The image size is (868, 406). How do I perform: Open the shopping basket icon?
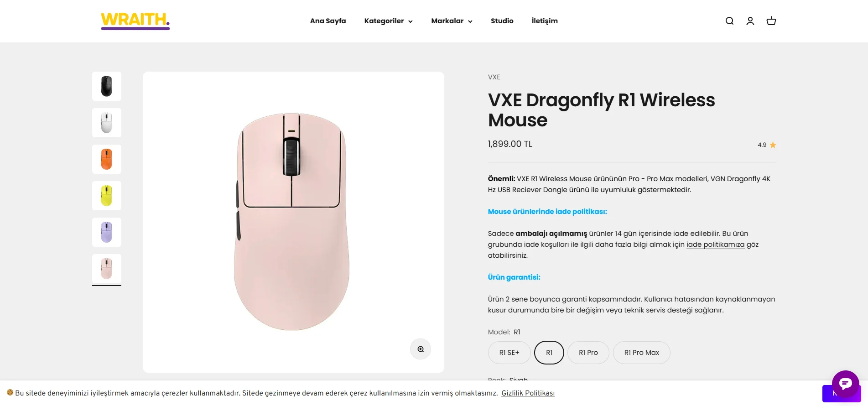pos(771,21)
